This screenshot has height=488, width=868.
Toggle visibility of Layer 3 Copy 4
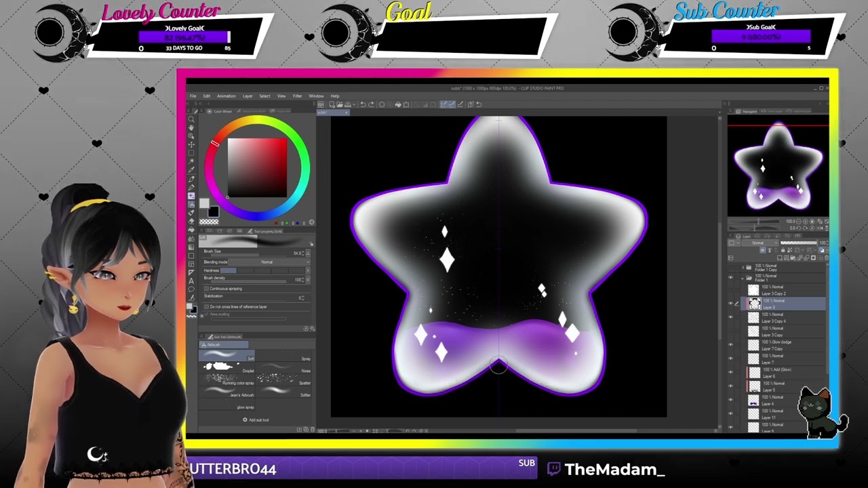tap(731, 317)
